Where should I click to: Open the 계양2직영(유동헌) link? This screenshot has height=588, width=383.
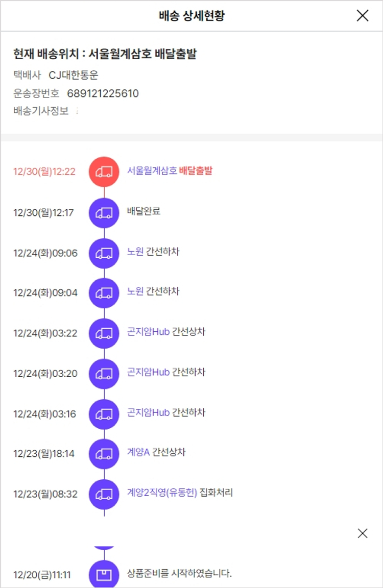(x=162, y=493)
